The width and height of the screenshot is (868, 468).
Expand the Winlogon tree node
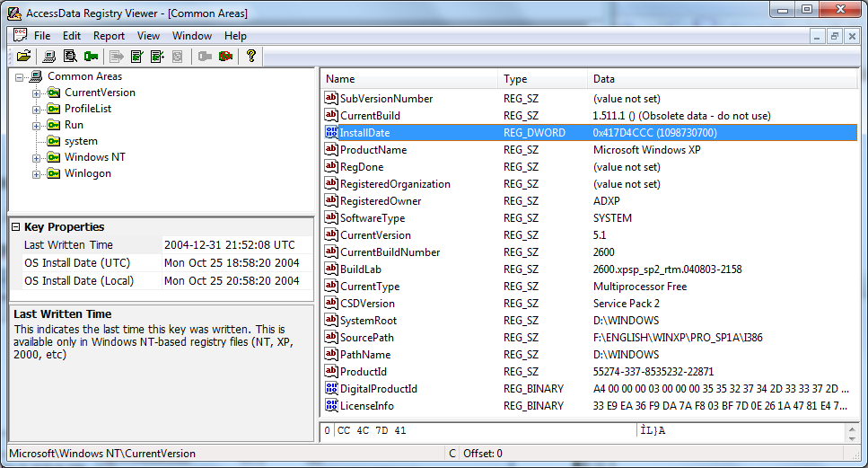36,174
